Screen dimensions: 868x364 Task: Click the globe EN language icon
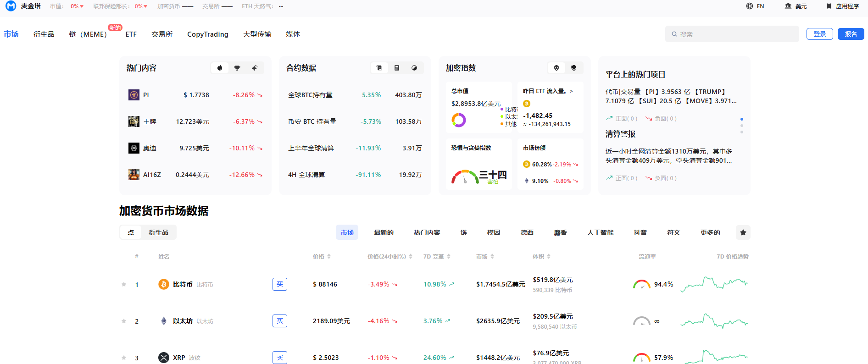750,6
